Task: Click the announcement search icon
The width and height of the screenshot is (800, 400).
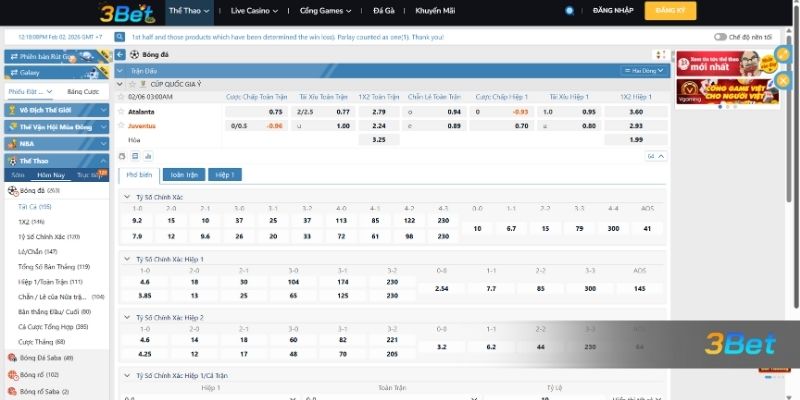Action: point(120,37)
